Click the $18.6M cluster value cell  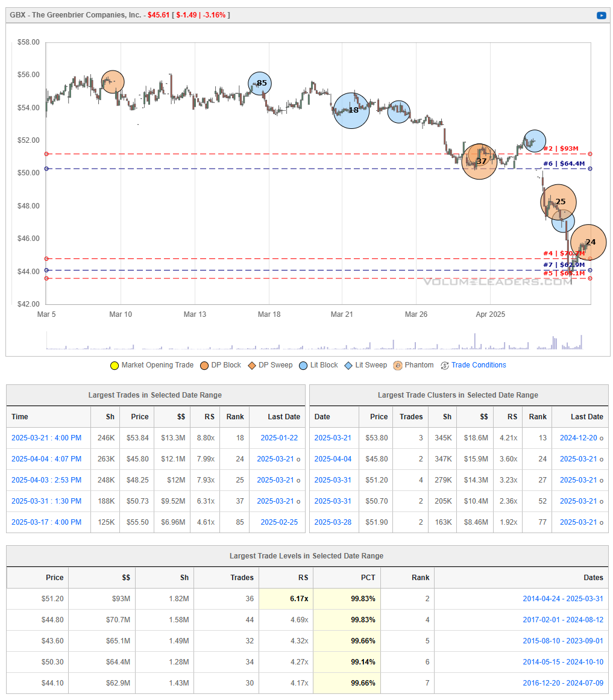(476, 438)
